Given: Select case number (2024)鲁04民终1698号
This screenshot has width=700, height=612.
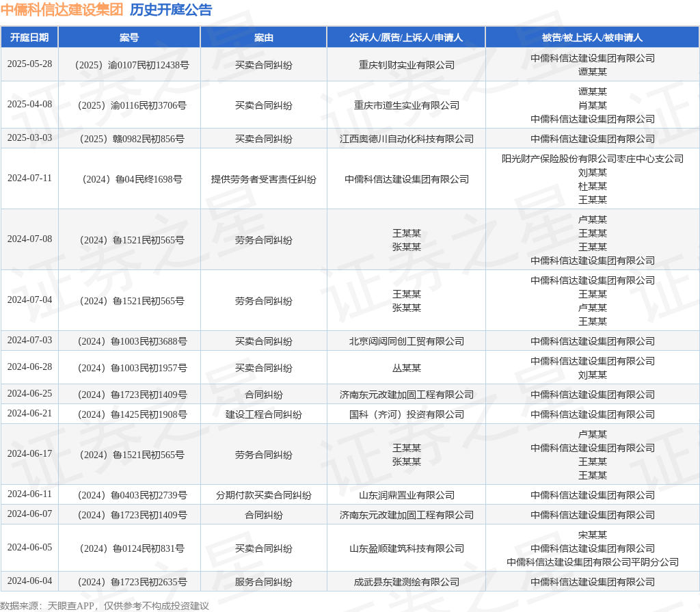Looking at the screenshot, I should click(x=132, y=179).
